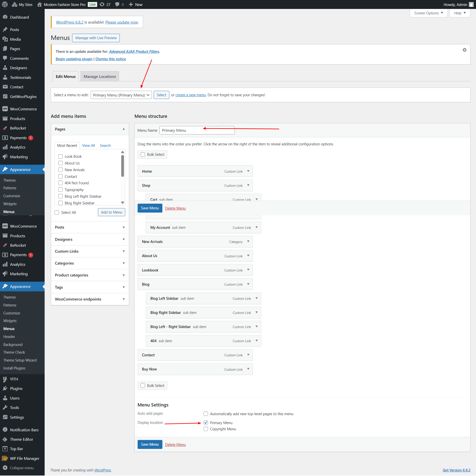Click the Select button beside menu dropdown

tap(161, 95)
